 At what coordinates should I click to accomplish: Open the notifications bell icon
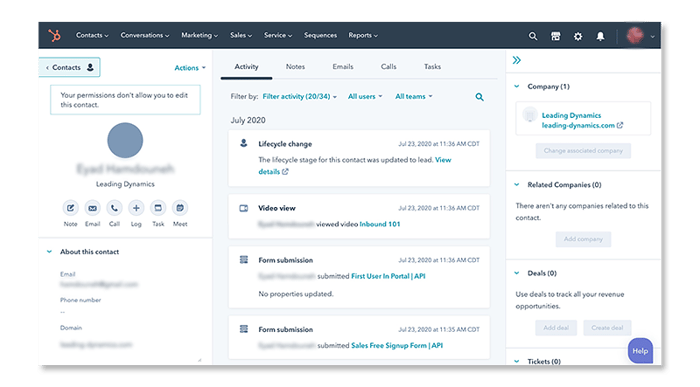pos(600,36)
